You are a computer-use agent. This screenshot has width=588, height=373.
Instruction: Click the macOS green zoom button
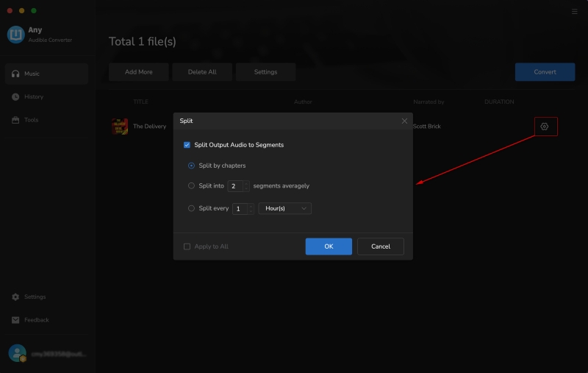point(34,10)
